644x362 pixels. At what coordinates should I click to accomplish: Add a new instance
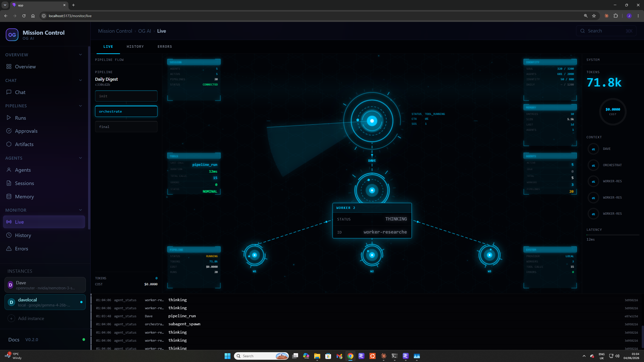[x=26, y=319]
